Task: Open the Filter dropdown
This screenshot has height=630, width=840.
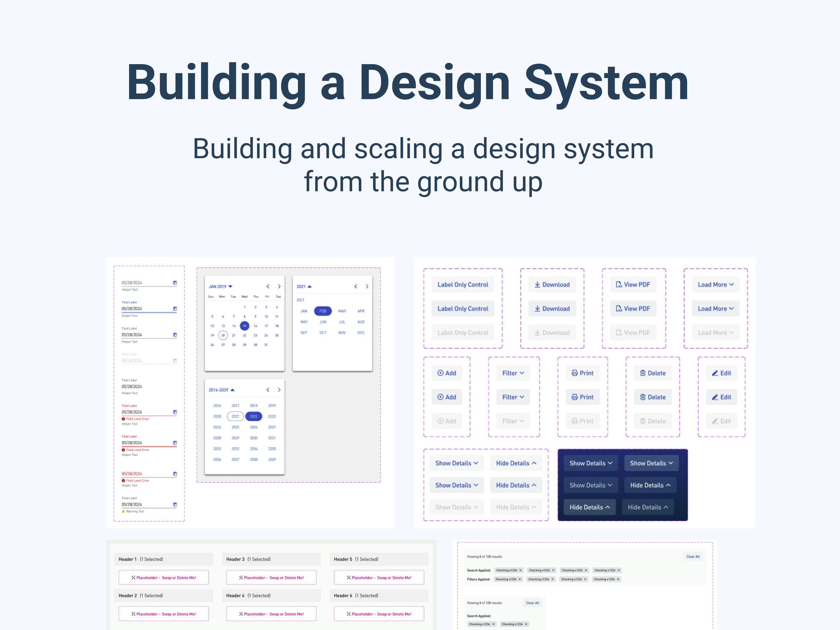Action: tap(513, 373)
